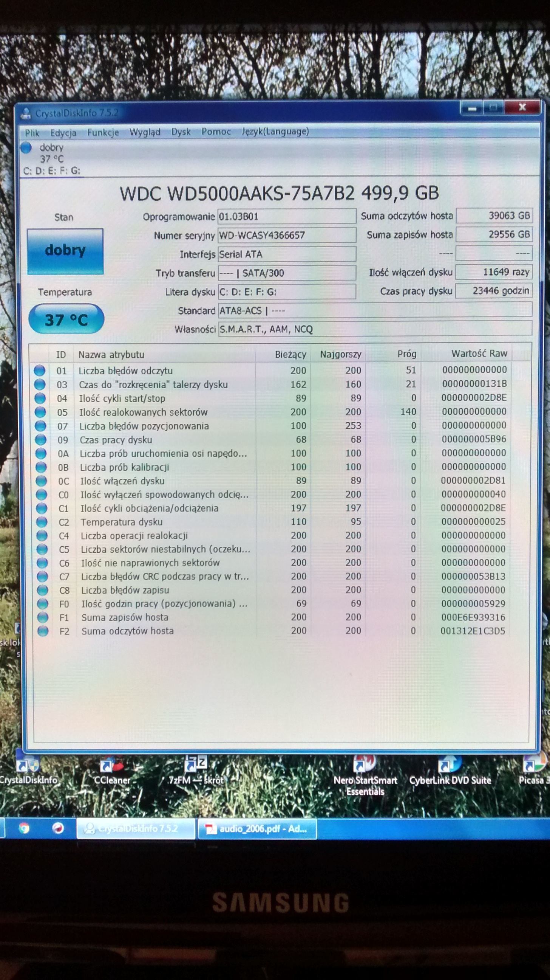This screenshot has width=550, height=980.
Task: Select raw value 00000000131B in spin-up row
Action: [474, 383]
